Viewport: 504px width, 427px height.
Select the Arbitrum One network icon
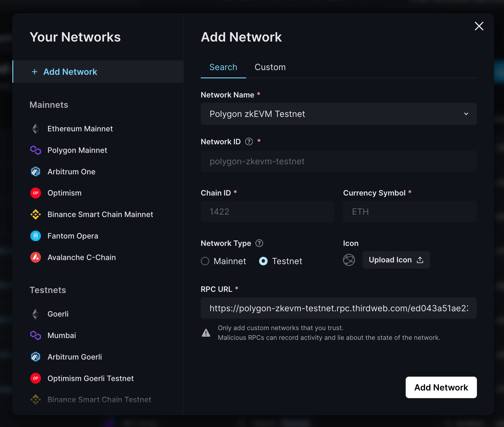(35, 171)
